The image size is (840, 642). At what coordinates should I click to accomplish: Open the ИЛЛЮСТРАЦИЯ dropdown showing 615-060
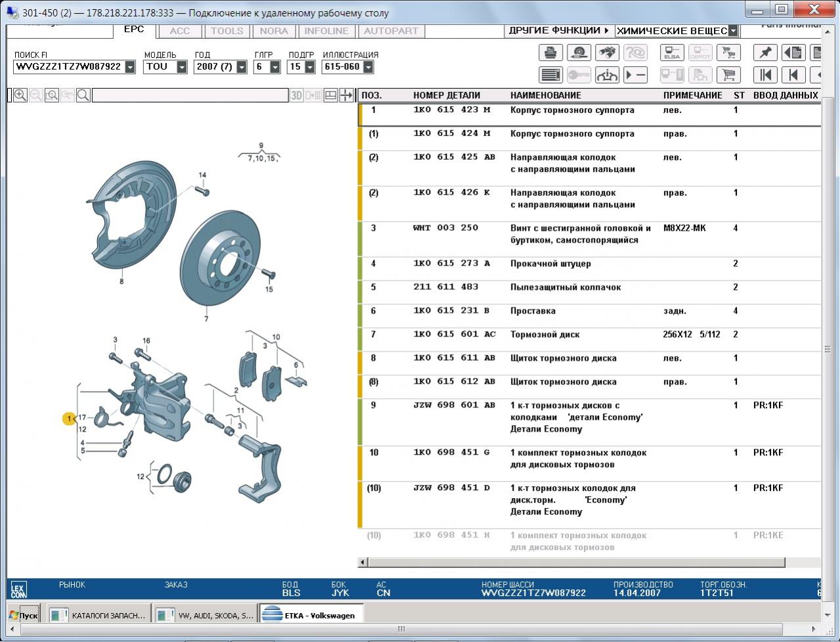coord(368,67)
